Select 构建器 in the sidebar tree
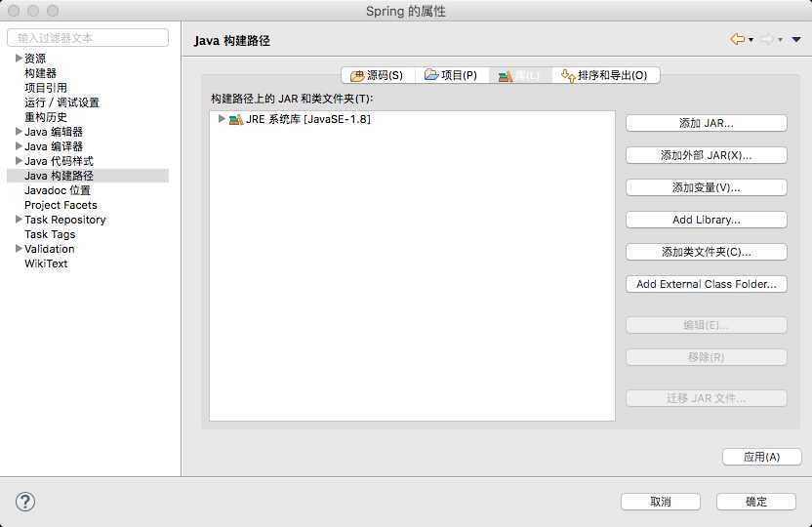The height and width of the screenshot is (527, 812). point(40,73)
